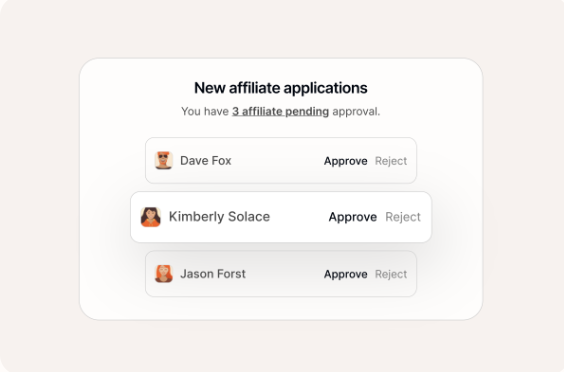Approve Jason Forst's application
This screenshot has width=564, height=372.
click(x=346, y=274)
